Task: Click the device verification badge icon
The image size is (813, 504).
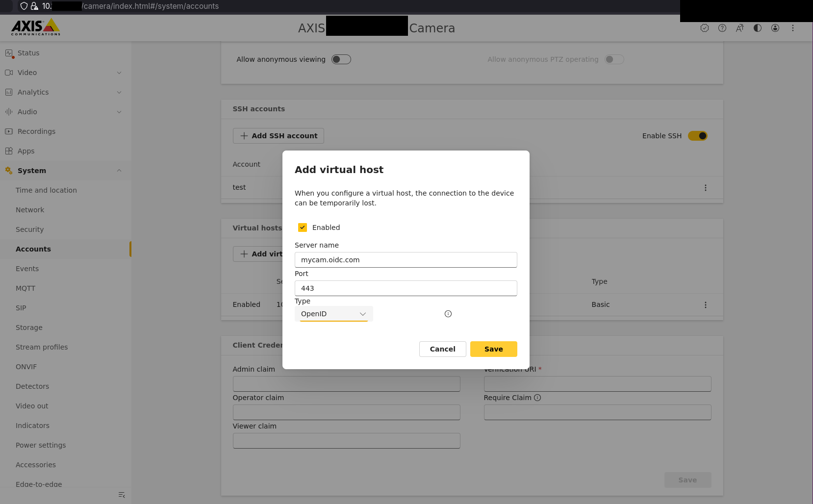Action: [x=705, y=28]
